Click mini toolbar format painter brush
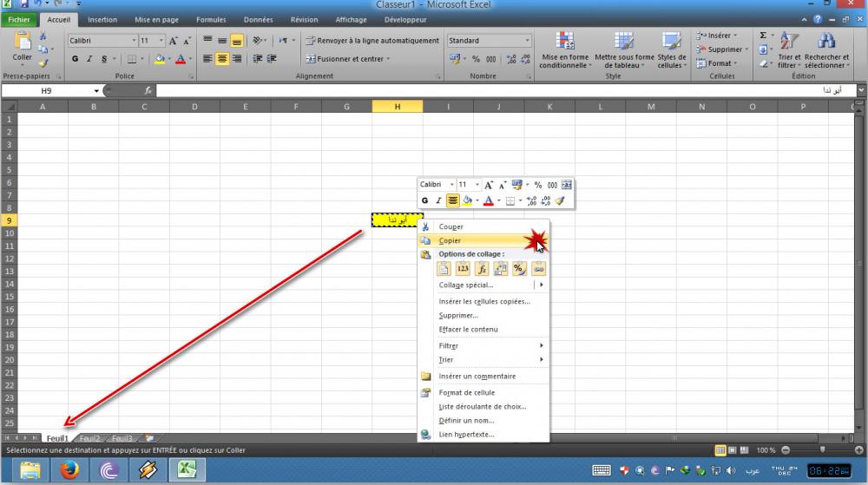 point(560,200)
